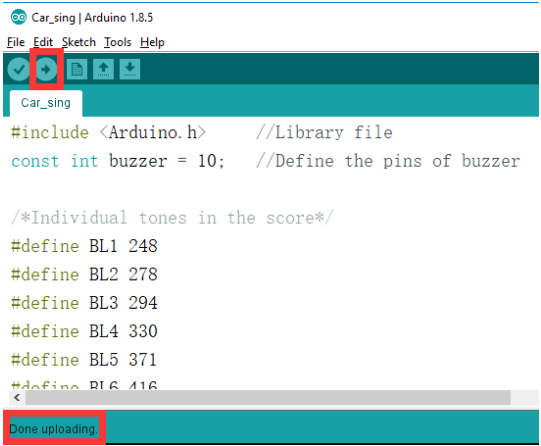Open a sketch via the up-arrow icon

[103, 69]
